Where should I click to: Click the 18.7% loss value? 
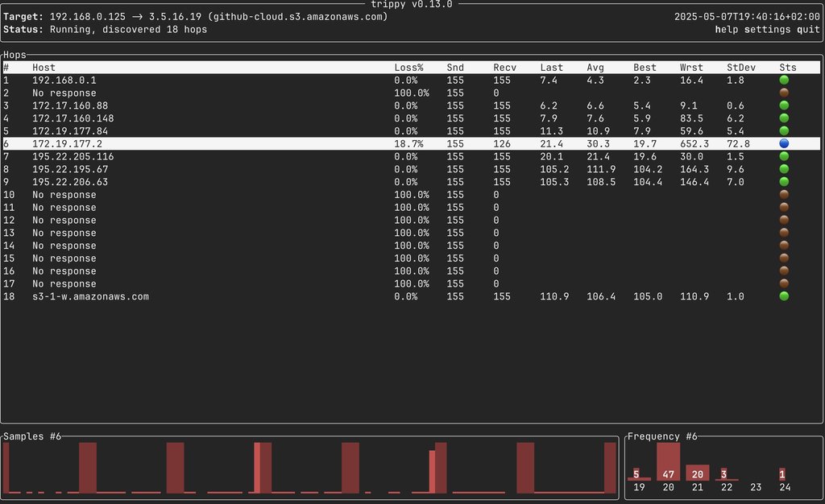(408, 143)
